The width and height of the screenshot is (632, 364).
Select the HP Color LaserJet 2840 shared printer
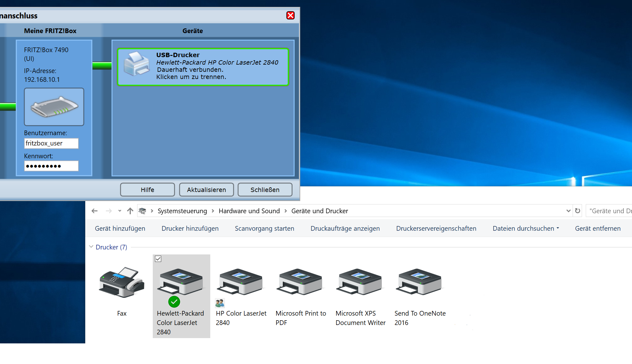point(241,283)
